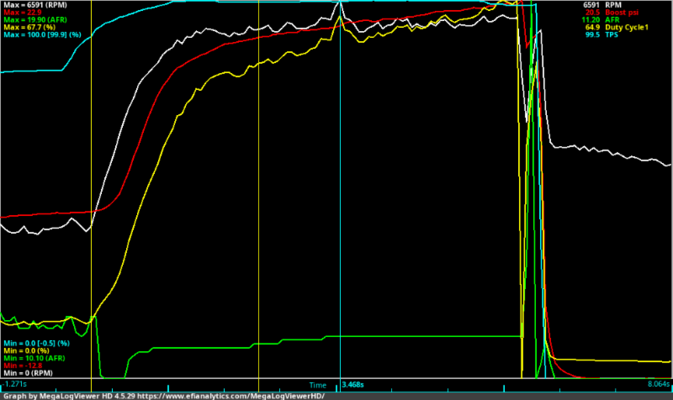
Task: Click the 'Max = 67.7 (%)' label
Action: (x=29, y=27)
